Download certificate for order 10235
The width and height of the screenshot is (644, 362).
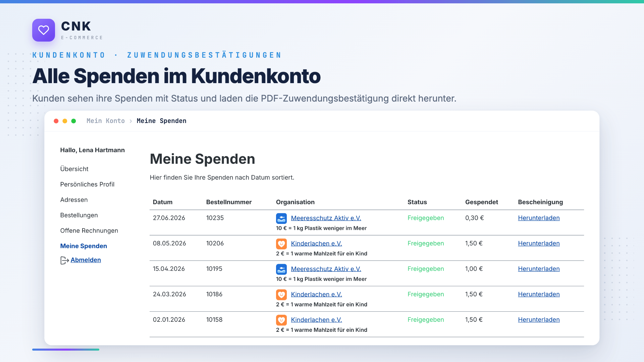pyautogui.click(x=539, y=218)
